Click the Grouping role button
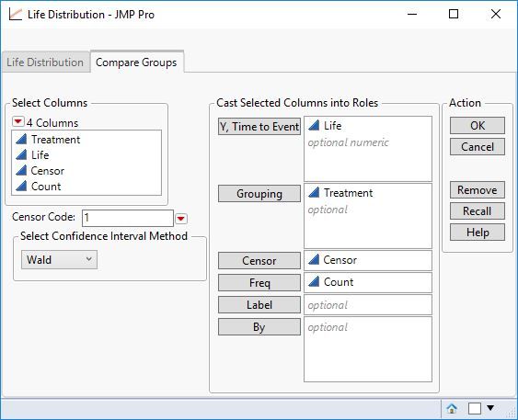 [259, 194]
